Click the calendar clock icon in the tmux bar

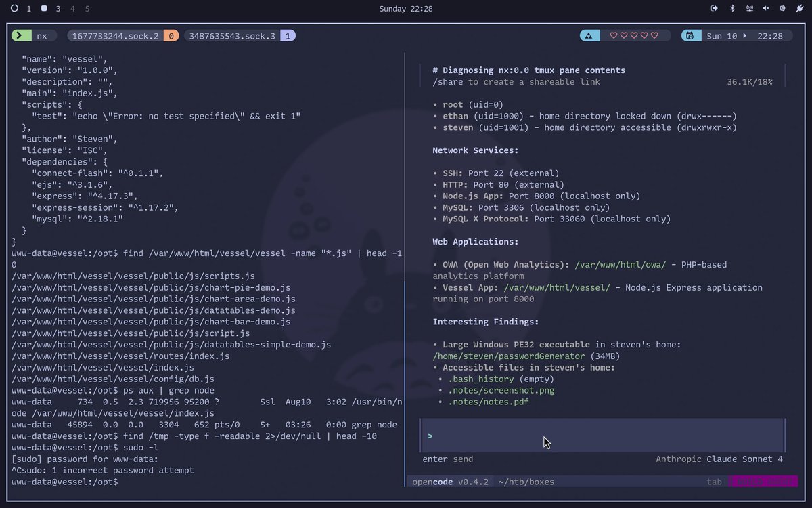click(x=691, y=36)
